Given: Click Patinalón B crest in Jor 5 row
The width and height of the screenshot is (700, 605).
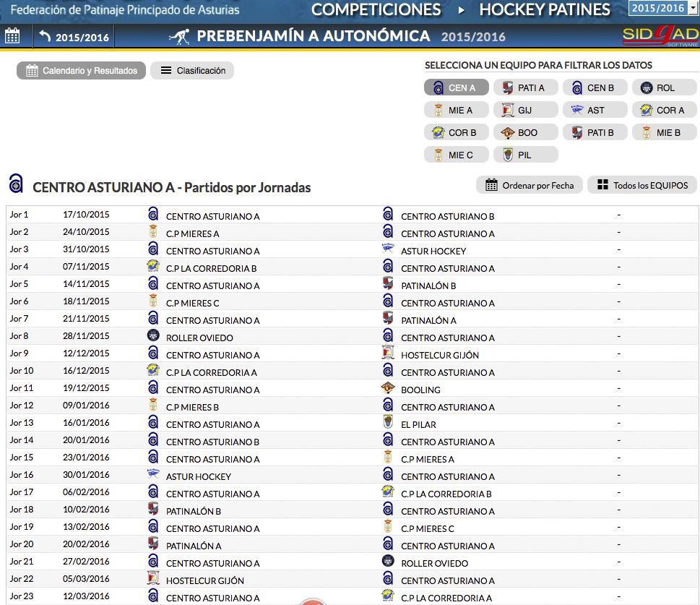Looking at the screenshot, I should [x=388, y=283].
